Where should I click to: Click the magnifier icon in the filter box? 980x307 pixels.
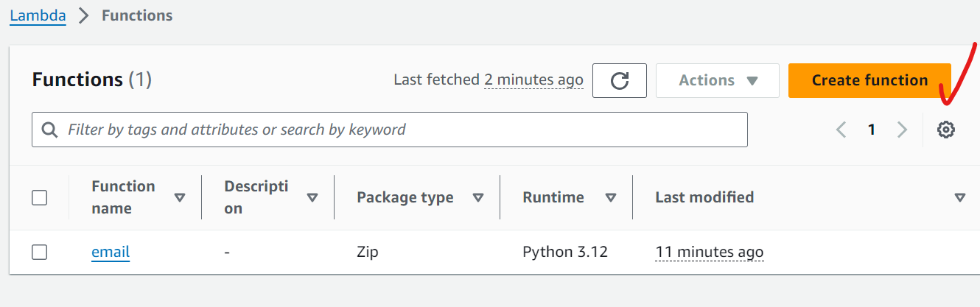click(50, 130)
